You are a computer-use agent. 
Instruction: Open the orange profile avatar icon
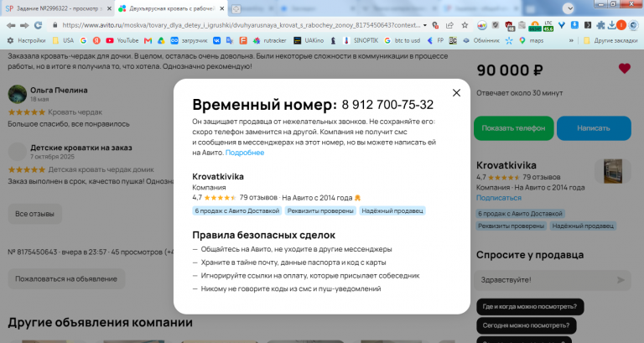pos(621,25)
